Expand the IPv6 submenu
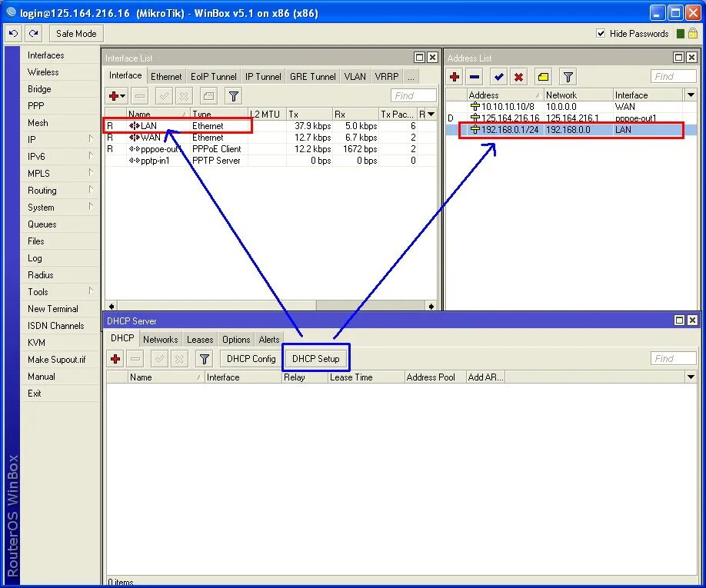 [91, 156]
